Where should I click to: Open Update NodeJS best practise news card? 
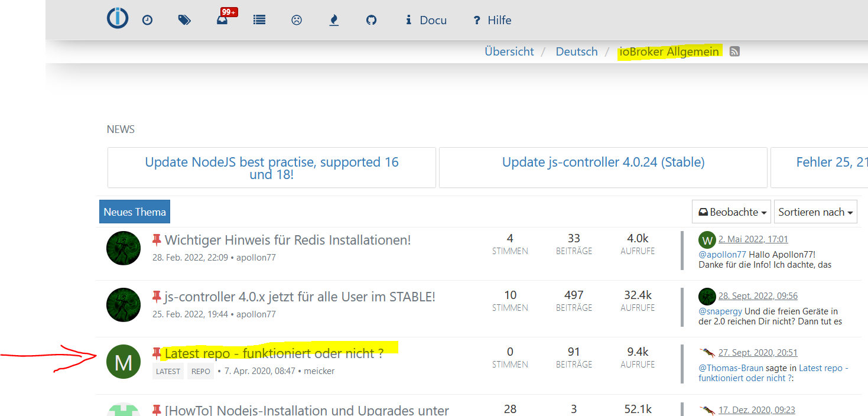click(272, 168)
